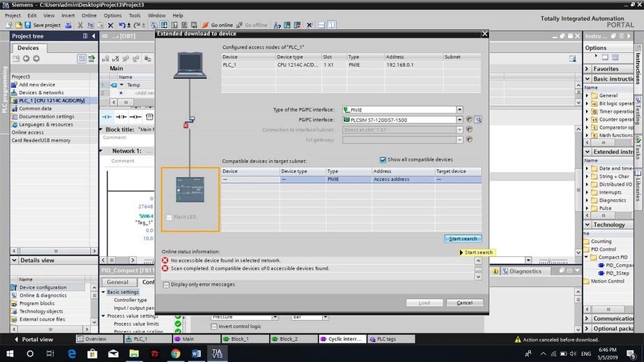Open TIA Portal from the Windows taskbar
The height and width of the screenshot is (362, 644).
click(218, 353)
